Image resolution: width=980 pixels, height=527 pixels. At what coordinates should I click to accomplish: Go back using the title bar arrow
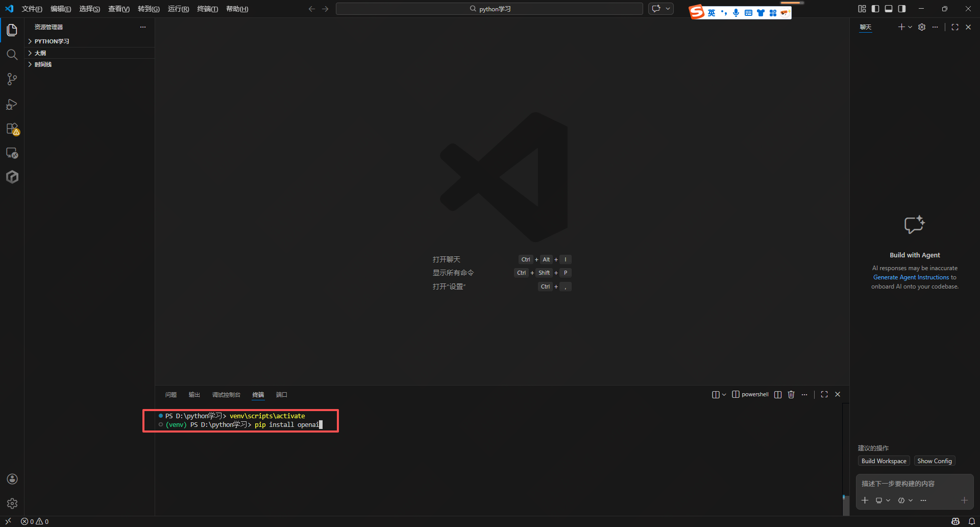[312, 9]
